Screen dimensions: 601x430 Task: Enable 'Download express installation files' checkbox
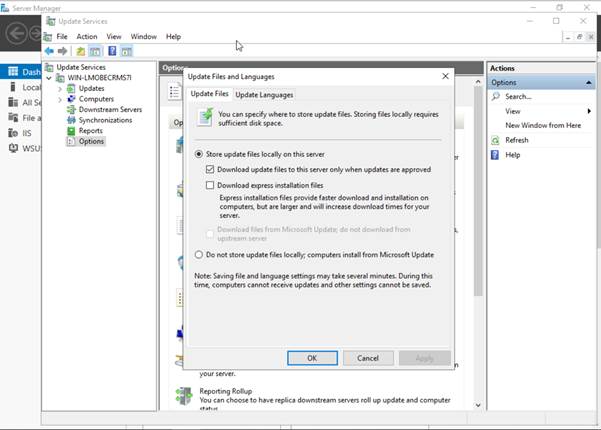[x=210, y=185]
